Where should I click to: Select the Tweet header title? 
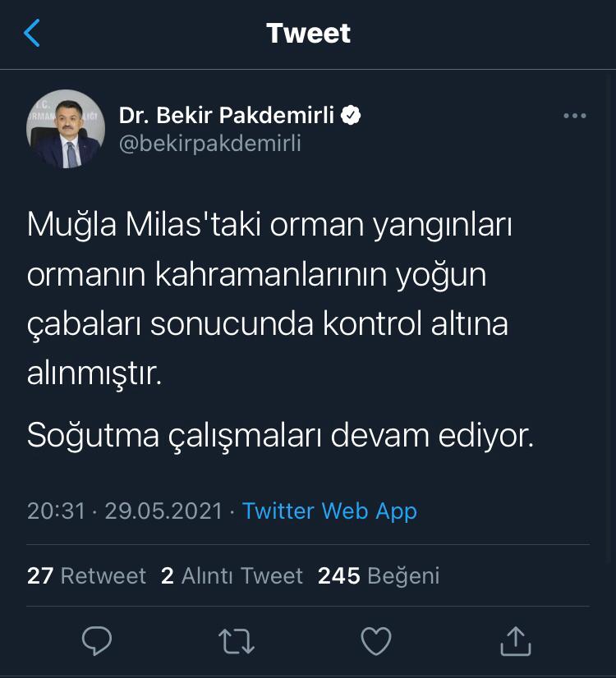click(307, 34)
